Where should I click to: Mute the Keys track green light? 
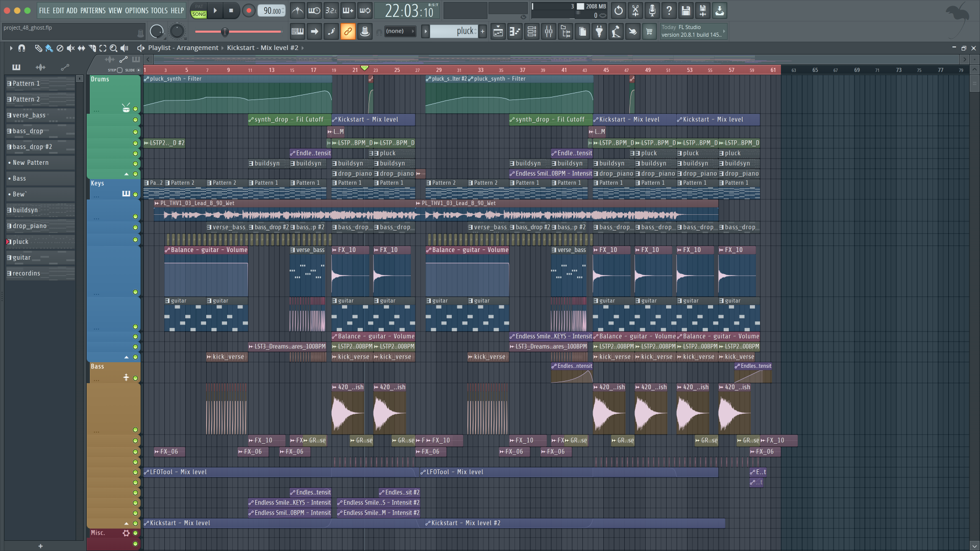135,194
